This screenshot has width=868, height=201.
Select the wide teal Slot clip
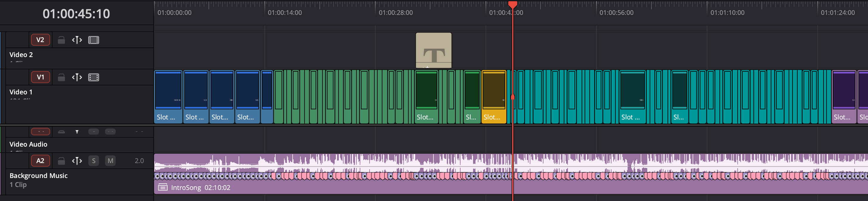pos(633,97)
